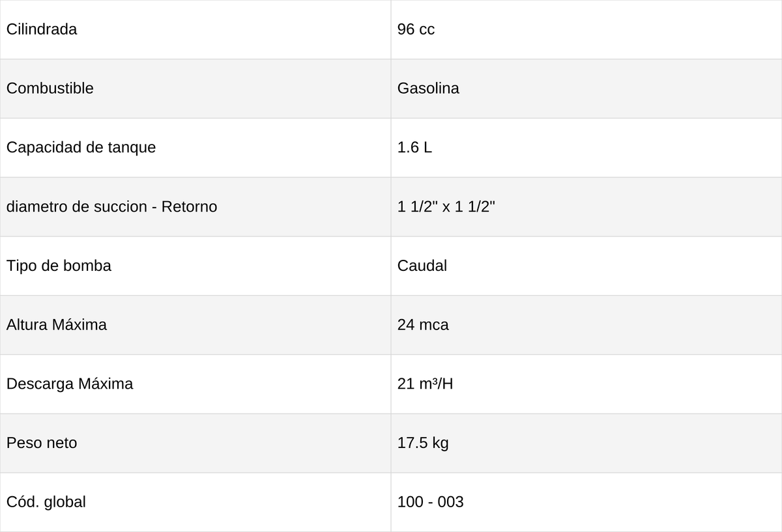Select the 100 - 003 code value

coord(430,502)
